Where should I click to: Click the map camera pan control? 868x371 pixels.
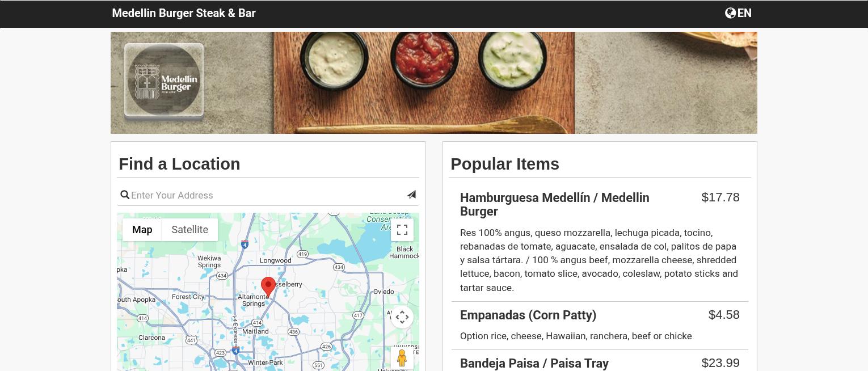(402, 317)
